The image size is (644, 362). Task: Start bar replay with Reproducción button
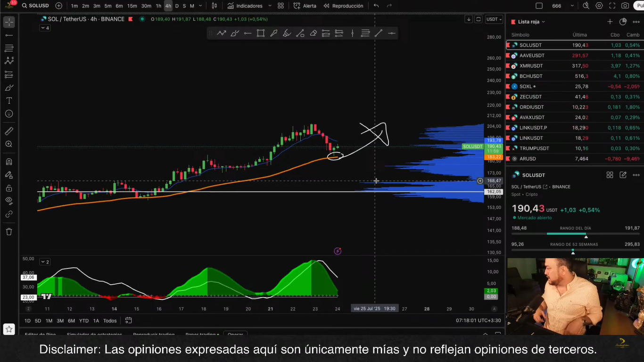coord(343,6)
